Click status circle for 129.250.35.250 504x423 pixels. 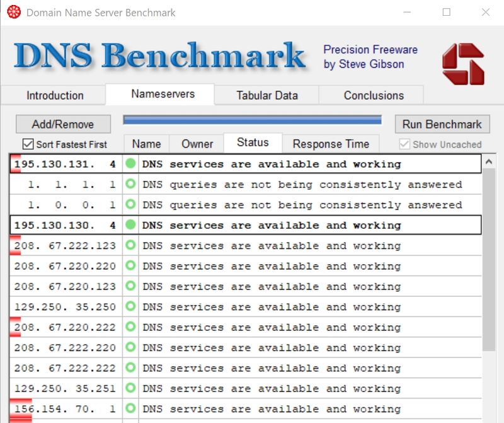click(130, 307)
